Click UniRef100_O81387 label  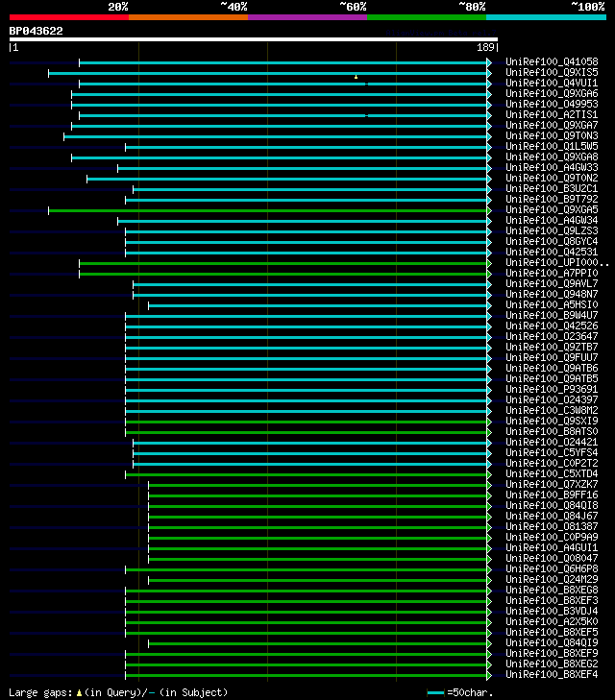[x=552, y=527]
